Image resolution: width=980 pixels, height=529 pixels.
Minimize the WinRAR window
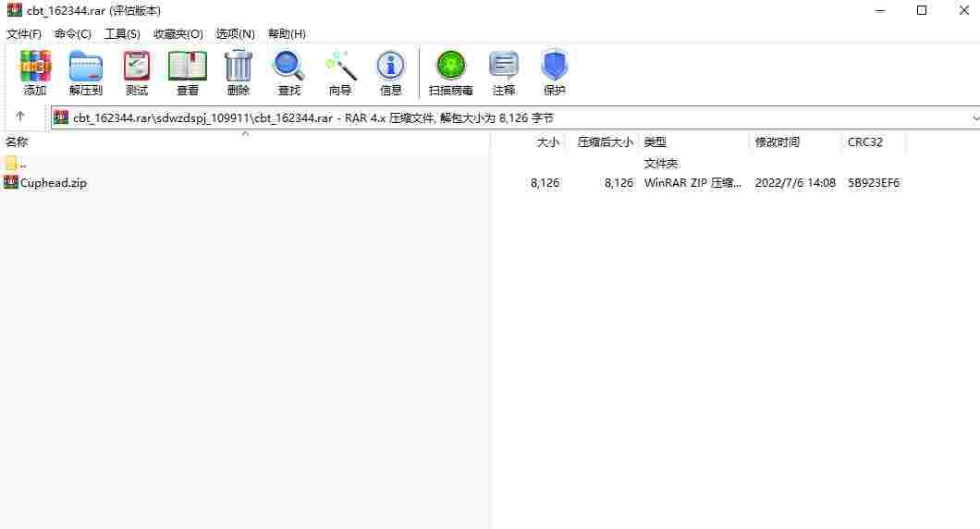pos(880,10)
